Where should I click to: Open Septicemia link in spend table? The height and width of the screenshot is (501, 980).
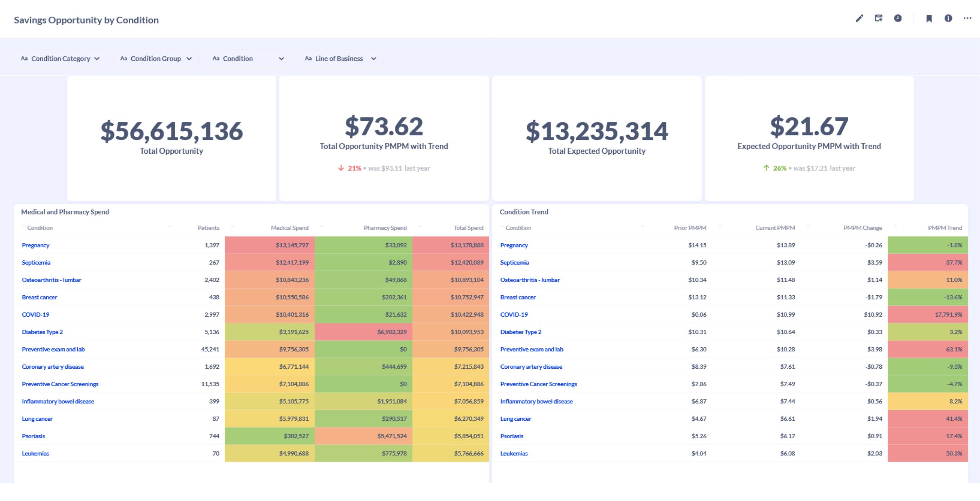pos(36,262)
